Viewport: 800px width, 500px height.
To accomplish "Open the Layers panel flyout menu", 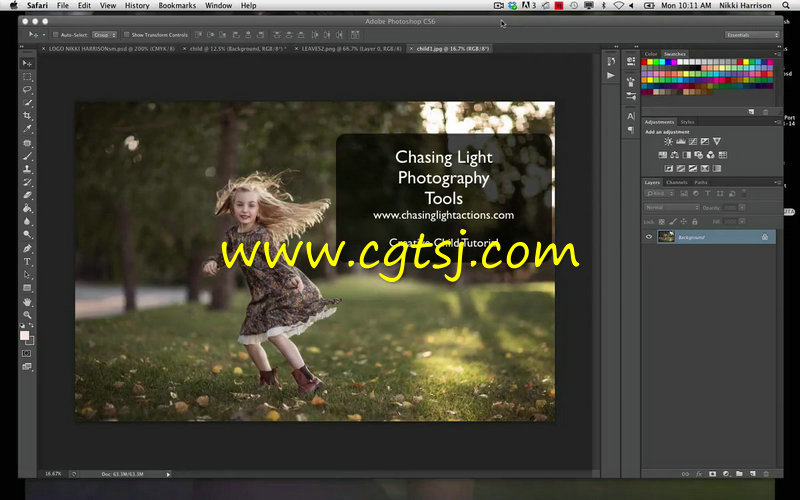I will (777, 182).
